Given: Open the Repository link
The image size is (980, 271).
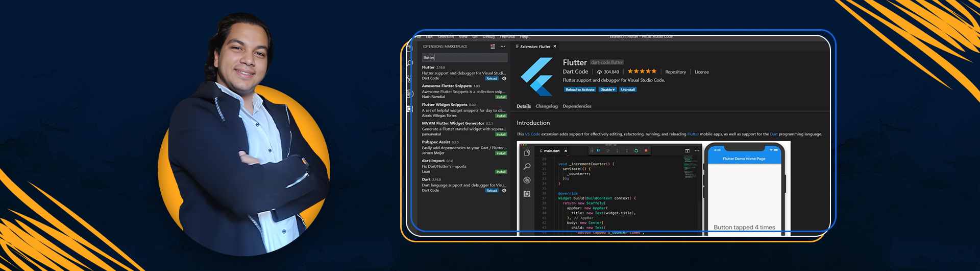Looking at the screenshot, I should [x=675, y=72].
